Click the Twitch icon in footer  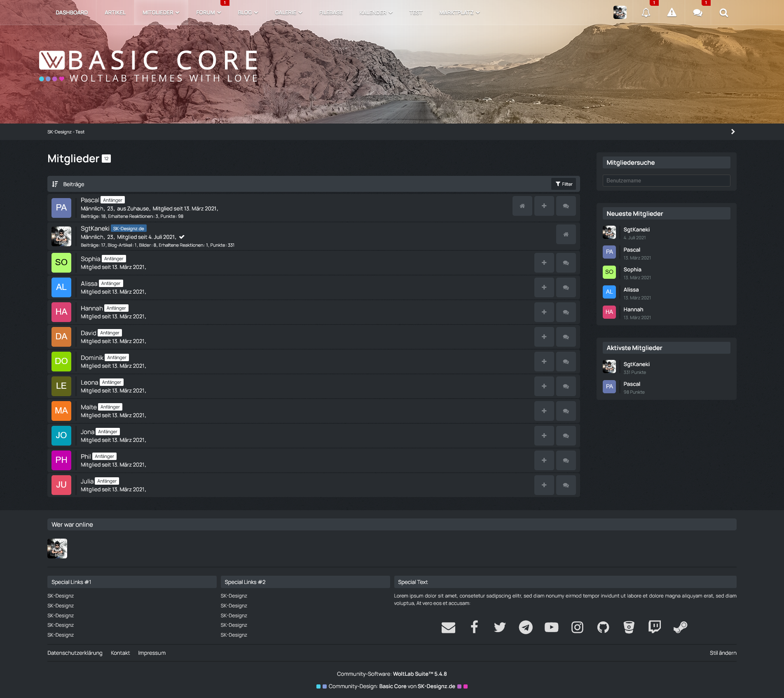(x=654, y=627)
